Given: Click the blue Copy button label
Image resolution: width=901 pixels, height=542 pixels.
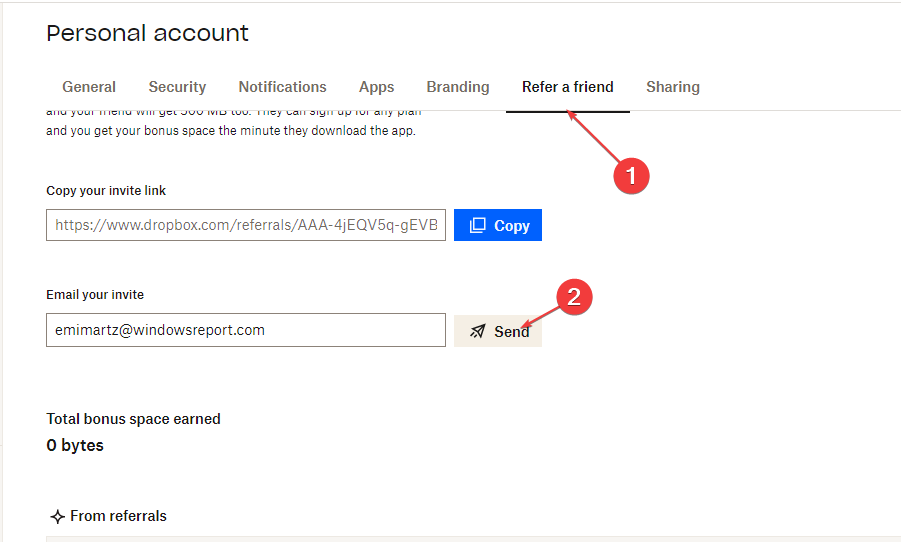Looking at the screenshot, I should [512, 226].
